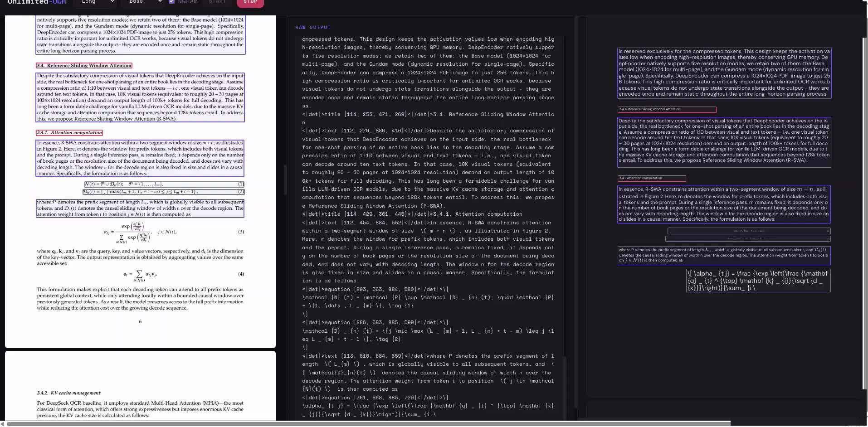
Task: Click the document heading '3.4.1. Attention computation'
Action: 69,133
